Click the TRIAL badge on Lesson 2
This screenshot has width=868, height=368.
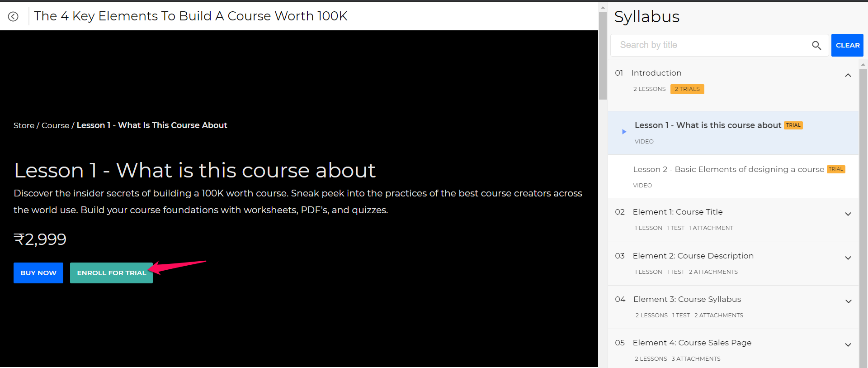coord(835,169)
